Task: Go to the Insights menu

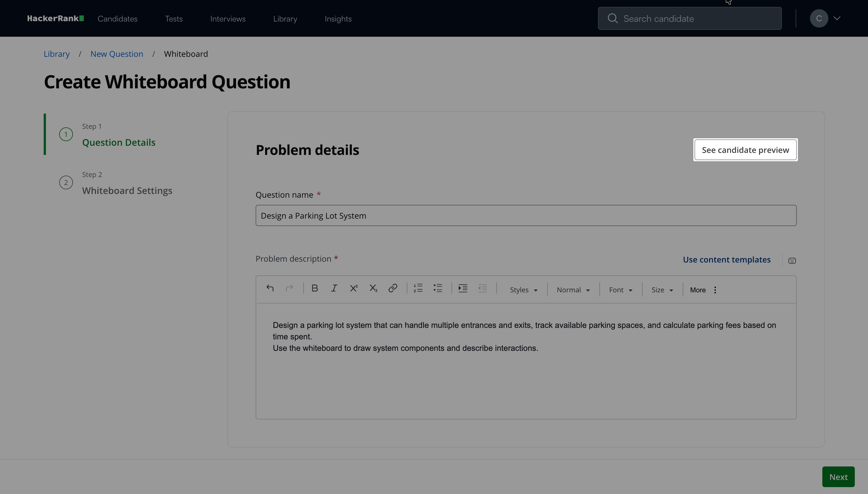Action: coord(338,19)
